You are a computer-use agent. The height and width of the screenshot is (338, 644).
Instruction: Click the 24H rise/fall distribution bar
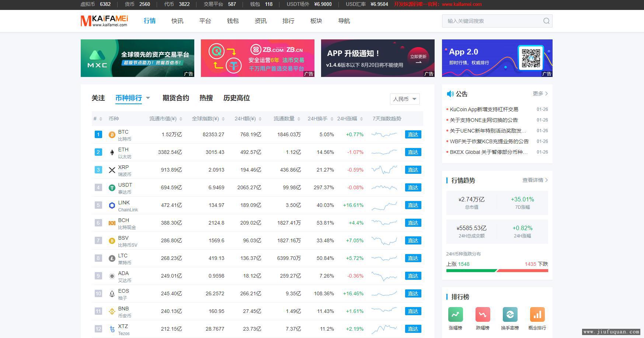click(497, 271)
